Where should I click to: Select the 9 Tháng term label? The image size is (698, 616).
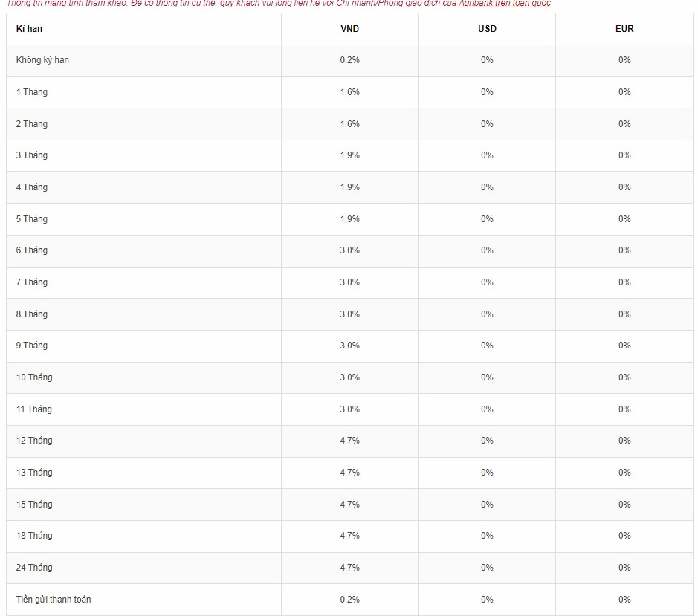click(32, 346)
